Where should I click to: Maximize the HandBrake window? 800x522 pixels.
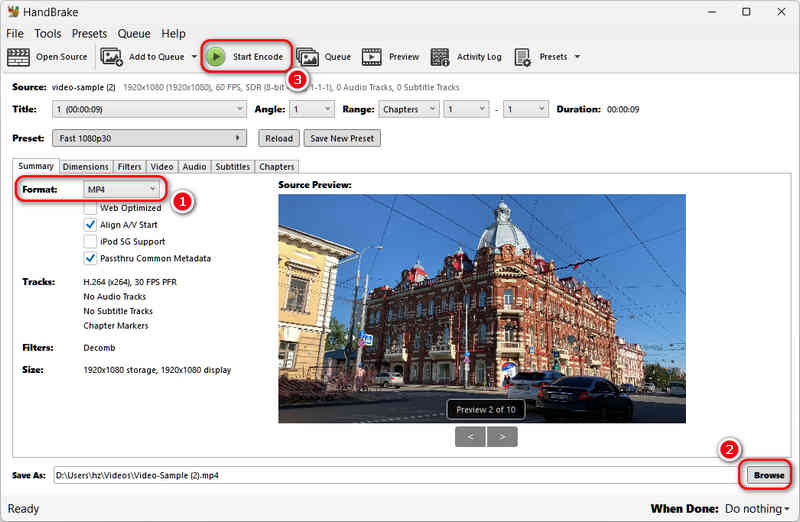click(x=746, y=12)
